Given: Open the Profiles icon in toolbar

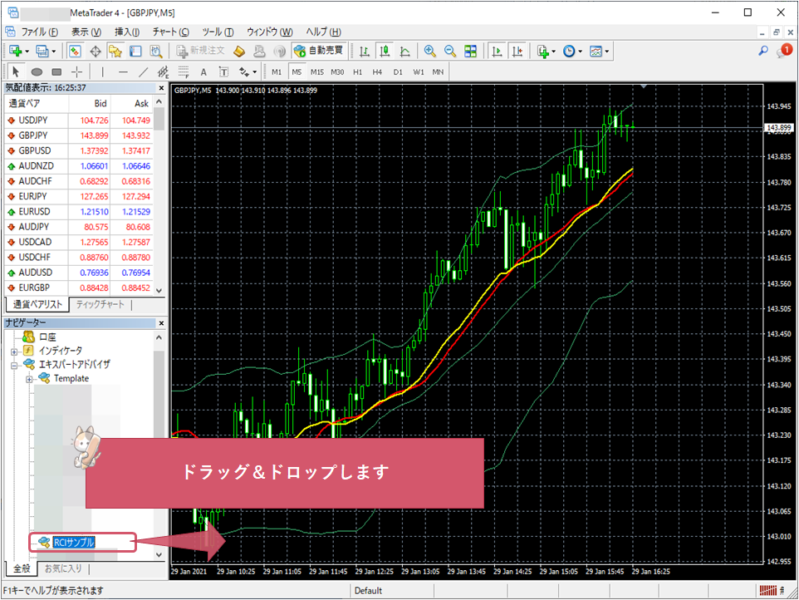Looking at the screenshot, I should pos(42,51).
